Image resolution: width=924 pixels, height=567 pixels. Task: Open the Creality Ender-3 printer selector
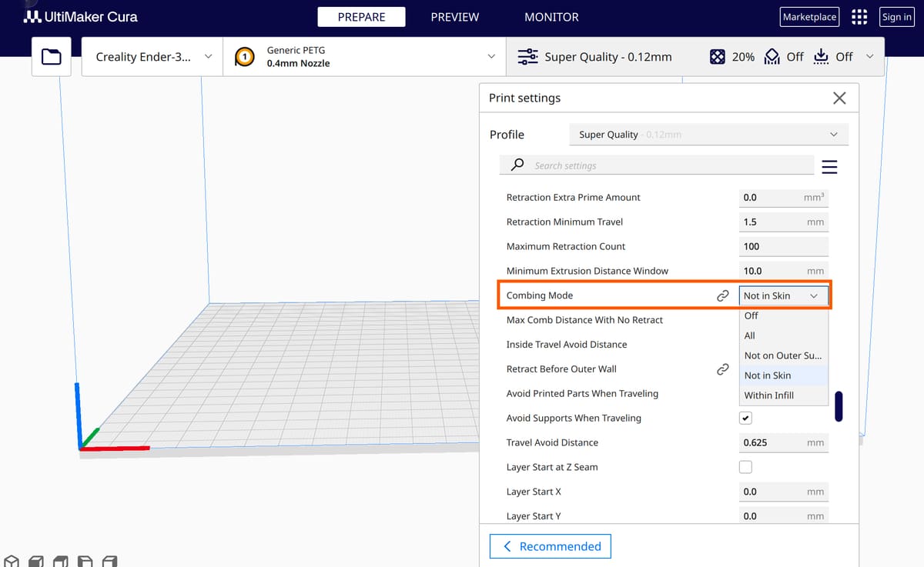coord(152,57)
